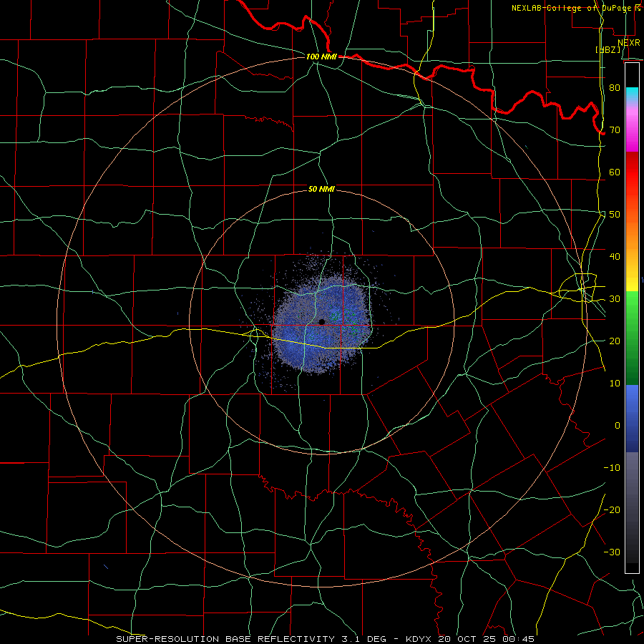644x644 pixels.
Task: Click the -20 value on color scale
Action: point(612,509)
